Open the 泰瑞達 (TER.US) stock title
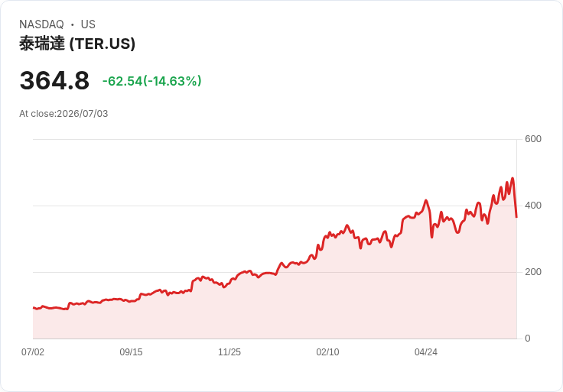This screenshot has height=392, width=563. click(77, 44)
